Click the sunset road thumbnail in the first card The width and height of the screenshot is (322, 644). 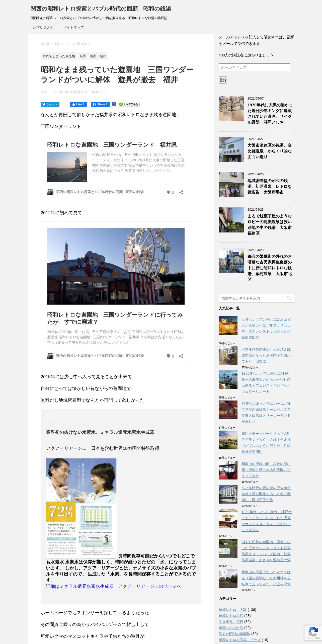click(x=67, y=167)
